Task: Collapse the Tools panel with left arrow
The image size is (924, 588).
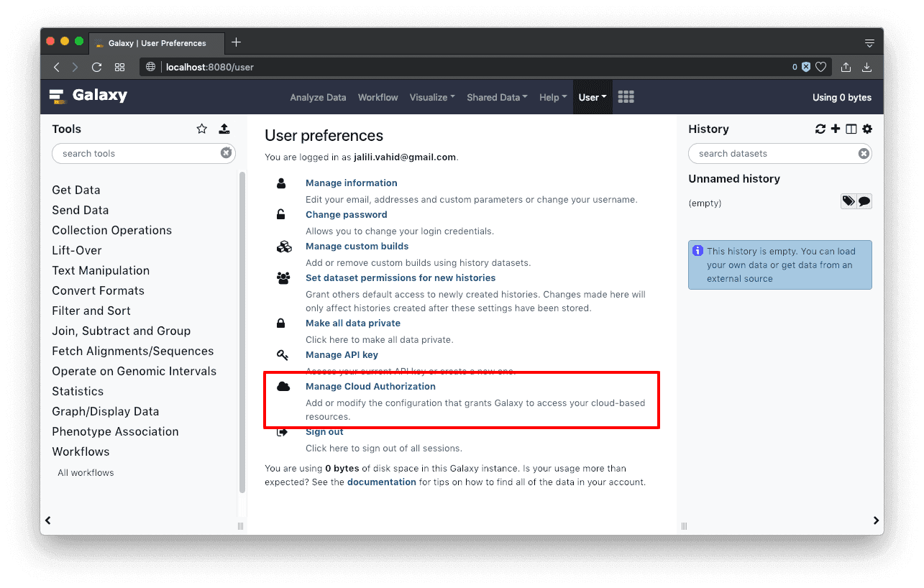Action: [x=48, y=520]
